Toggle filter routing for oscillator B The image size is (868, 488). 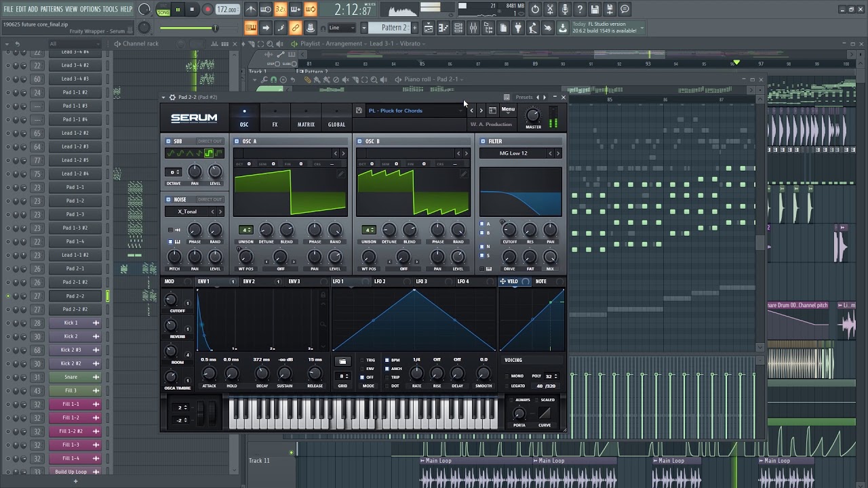tap(481, 232)
